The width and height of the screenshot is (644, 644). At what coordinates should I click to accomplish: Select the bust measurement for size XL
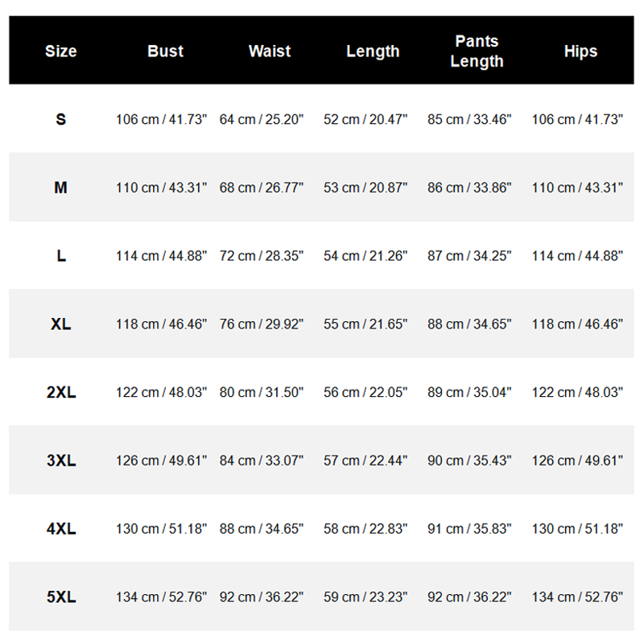161,324
